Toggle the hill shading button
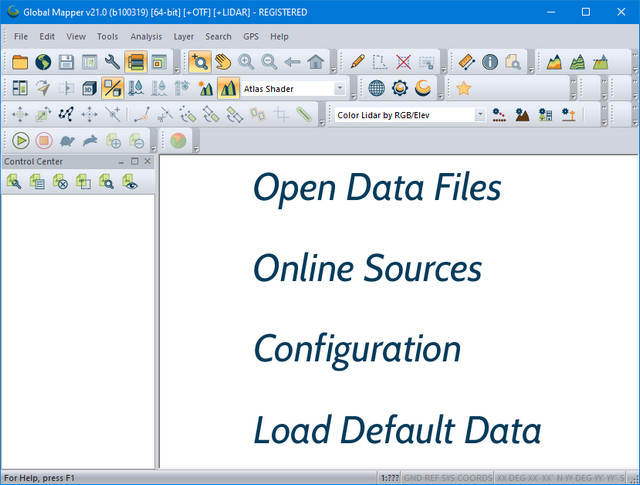The width and height of the screenshot is (640, 485). coord(228,88)
